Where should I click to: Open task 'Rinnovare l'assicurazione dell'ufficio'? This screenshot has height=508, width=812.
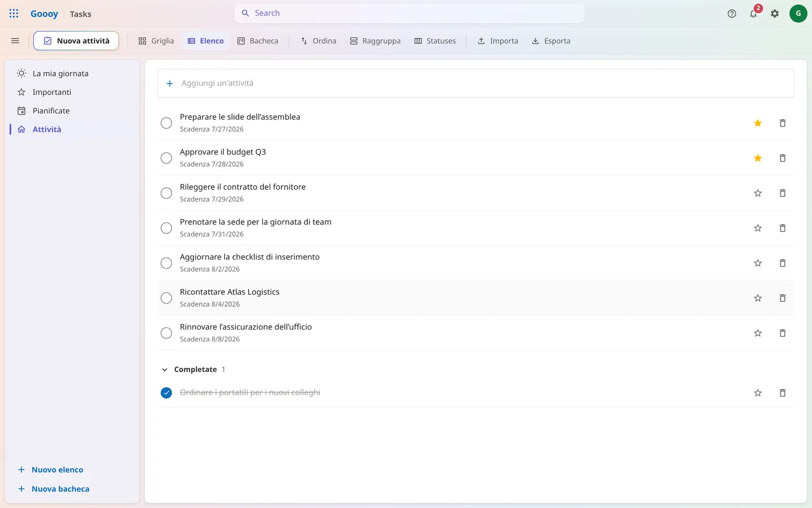(246, 327)
